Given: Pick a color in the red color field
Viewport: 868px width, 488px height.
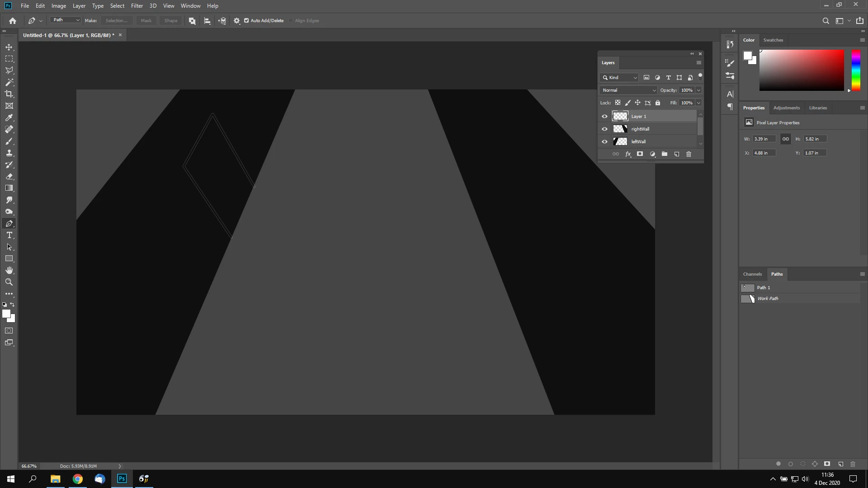Looking at the screenshot, I should pos(801,70).
